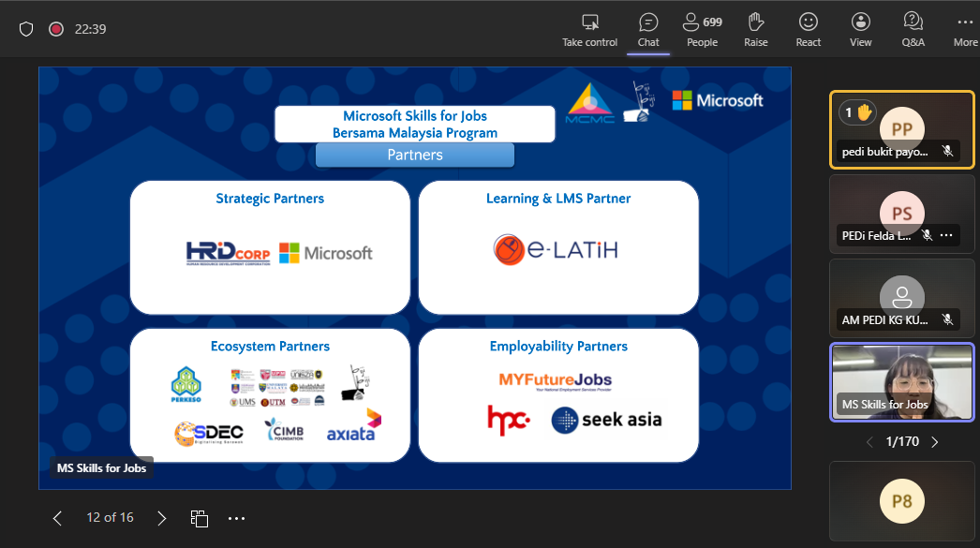Open the slide grid view icon

coord(199,518)
